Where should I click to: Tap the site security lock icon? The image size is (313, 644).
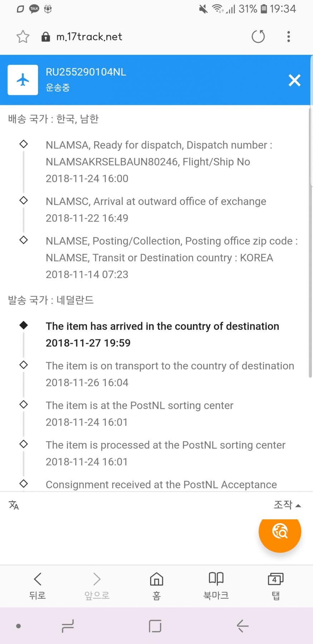[x=46, y=37]
